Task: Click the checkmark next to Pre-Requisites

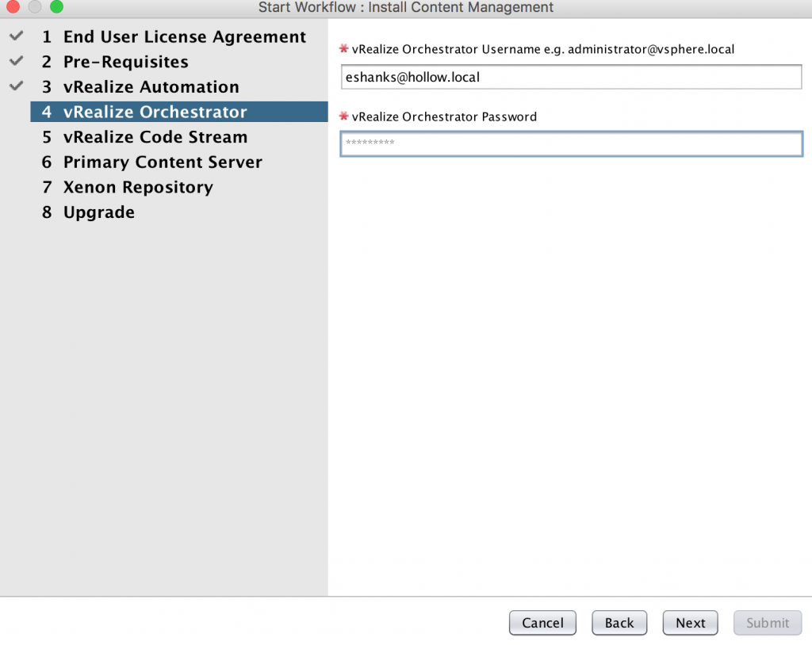Action: click(16, 62)
